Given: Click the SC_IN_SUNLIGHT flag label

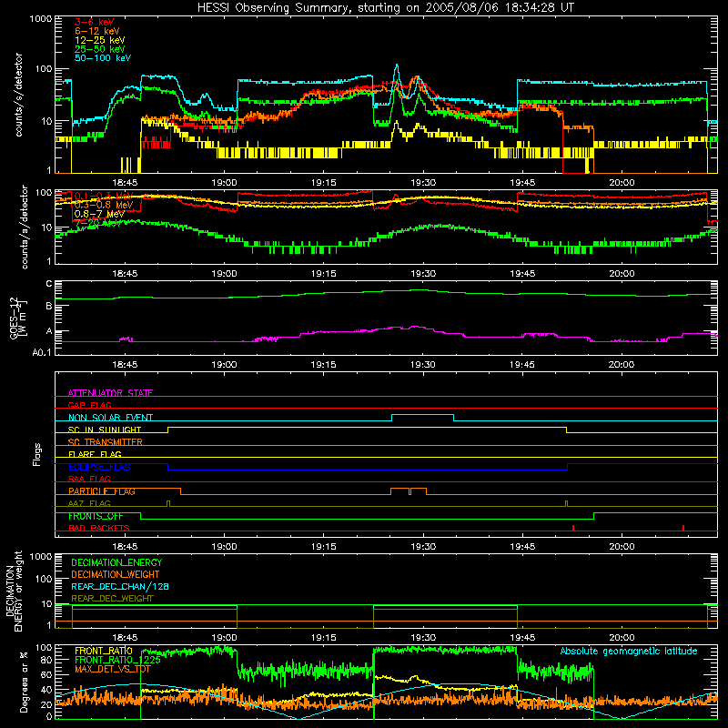Looking at the screenshot, I should point(105,430).
